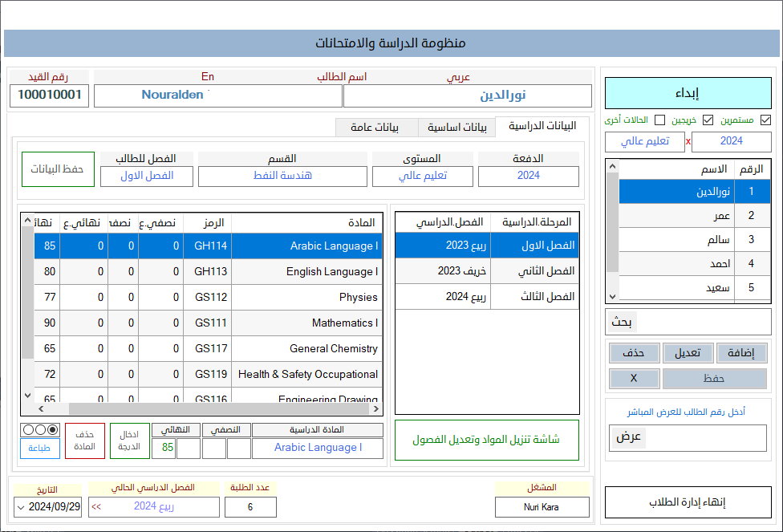
Task: Click the courses table scroll down arrow
Action: coord(28,396)
